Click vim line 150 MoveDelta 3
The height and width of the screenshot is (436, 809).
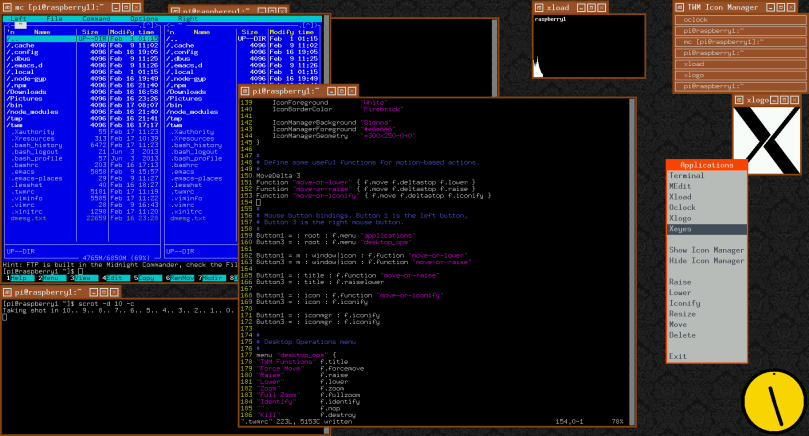(278, 175)
